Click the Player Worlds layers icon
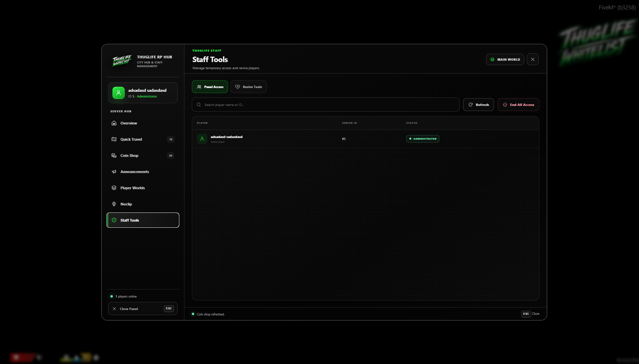 coord(114,188)
